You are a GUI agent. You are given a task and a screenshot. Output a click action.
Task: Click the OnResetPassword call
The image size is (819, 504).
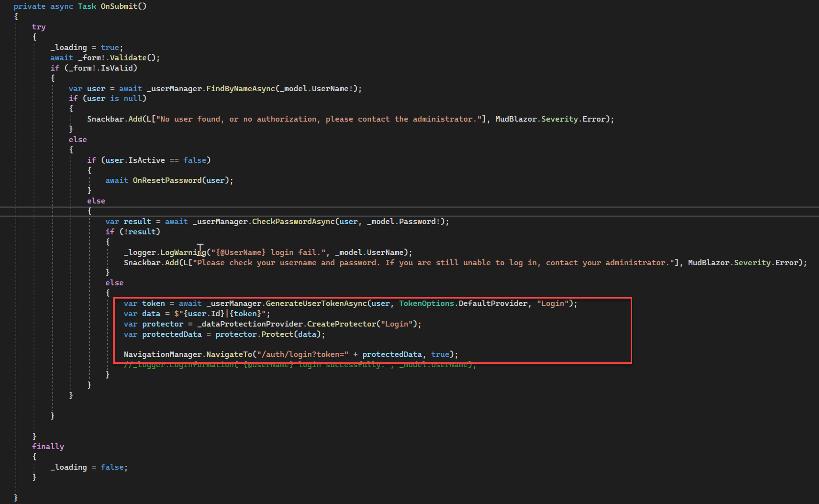167,180
